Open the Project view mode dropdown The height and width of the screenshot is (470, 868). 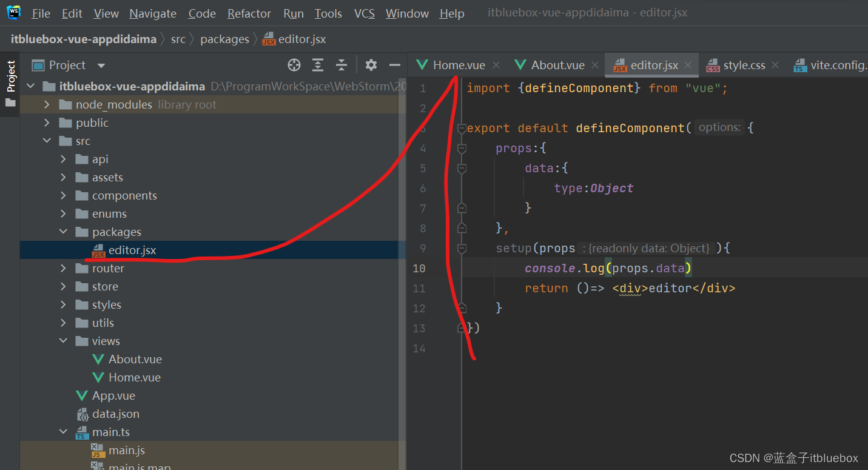101,65
